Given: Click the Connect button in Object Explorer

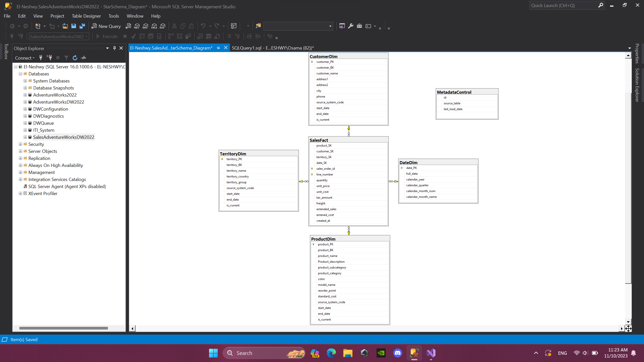Looking at the screenshot, I should pos(23,58).
